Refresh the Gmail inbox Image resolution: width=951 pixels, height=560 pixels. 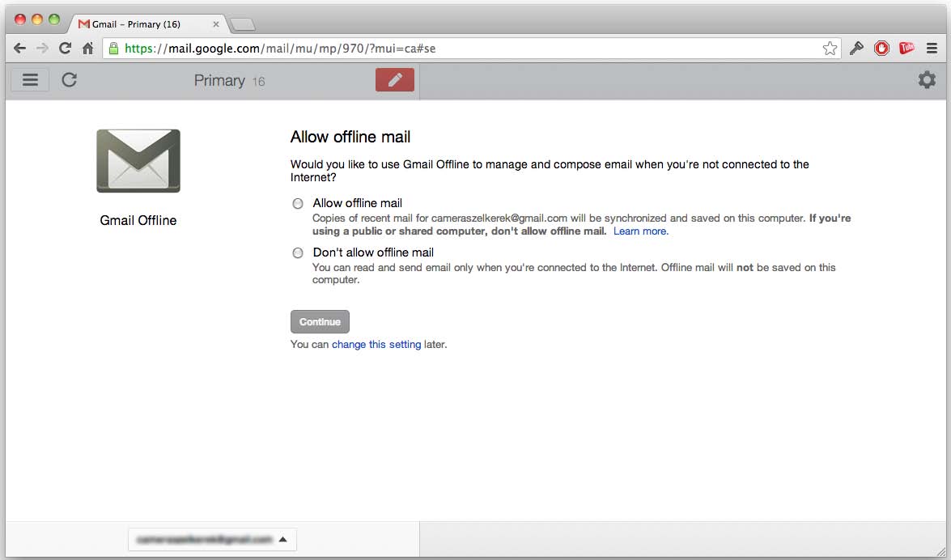point(69,79)
